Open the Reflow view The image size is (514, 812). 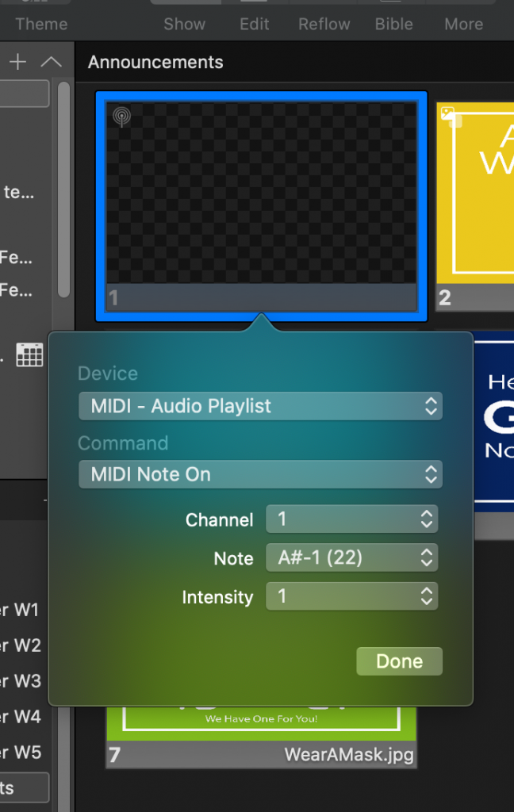pos(324,24)
